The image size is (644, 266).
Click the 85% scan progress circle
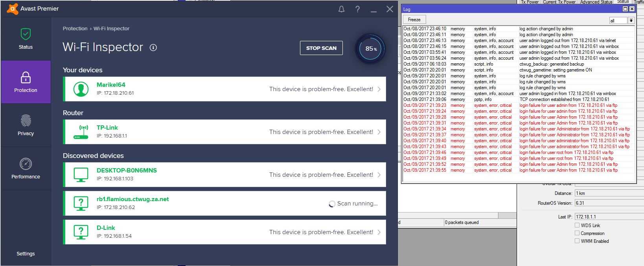[370, 49]
